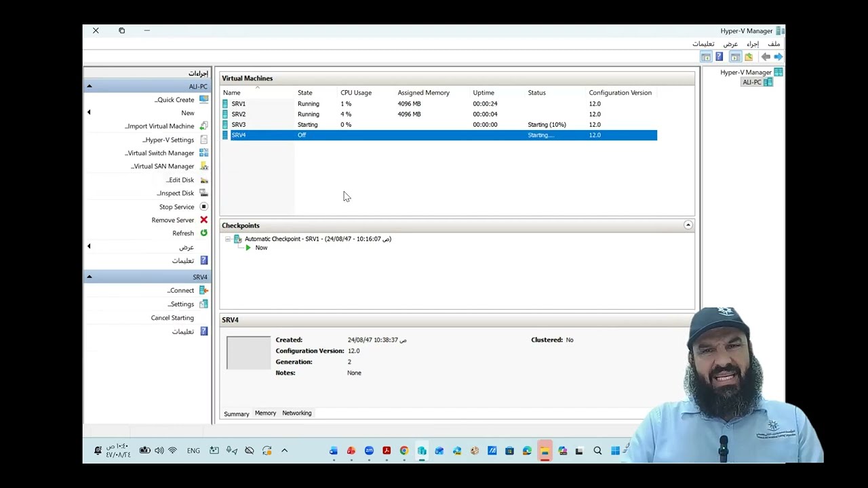Click the volume speaker tray icon
868x488 pixels.
click(x=159, y=451)
